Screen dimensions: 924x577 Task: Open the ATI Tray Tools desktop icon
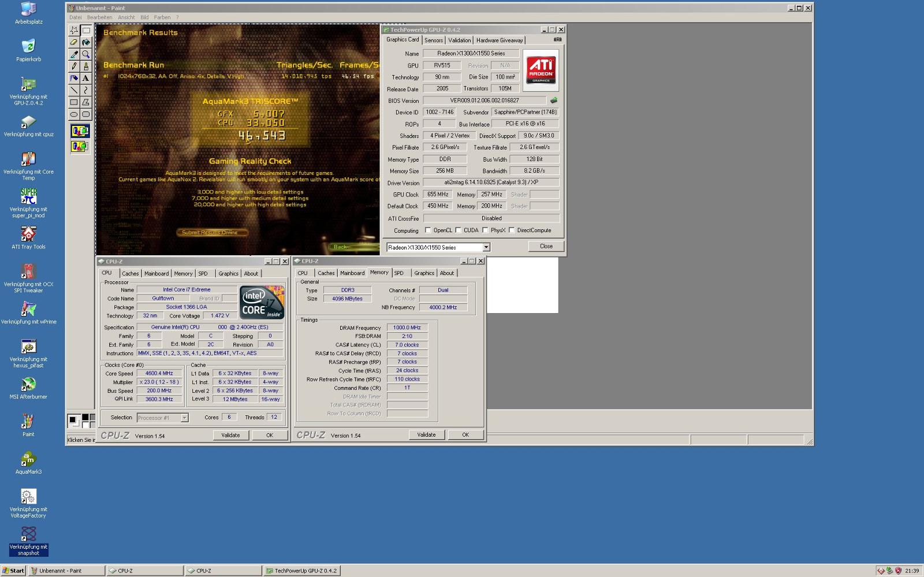pos(28,238)
